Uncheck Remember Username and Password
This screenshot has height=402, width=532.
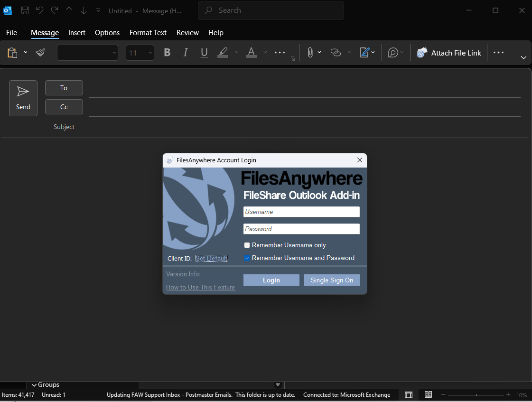click(x=247, y=258)
